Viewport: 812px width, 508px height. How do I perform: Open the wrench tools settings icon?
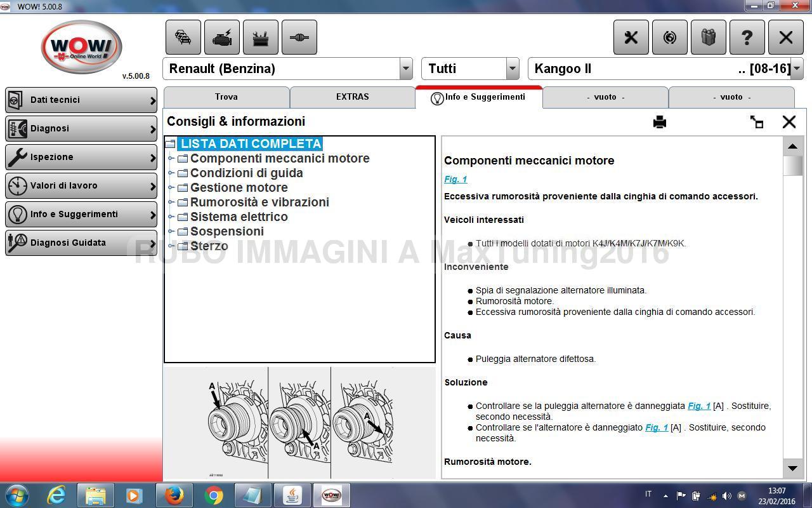coord(631,37)
